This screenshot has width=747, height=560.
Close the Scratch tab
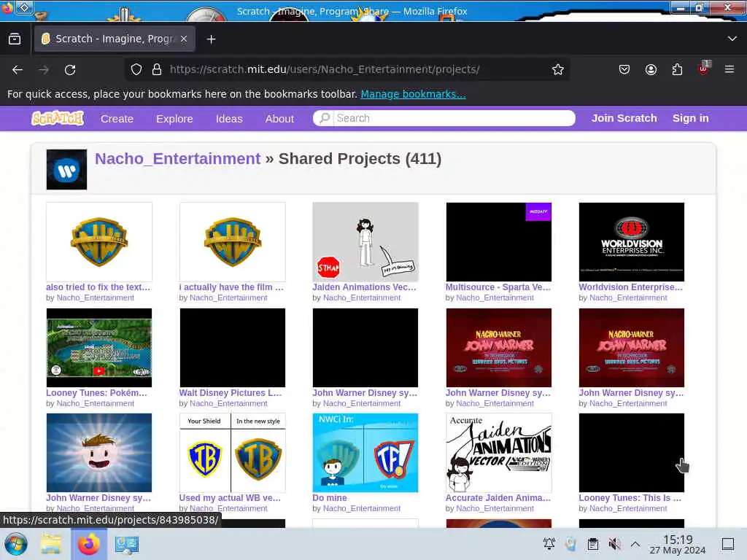pos(184,39)
